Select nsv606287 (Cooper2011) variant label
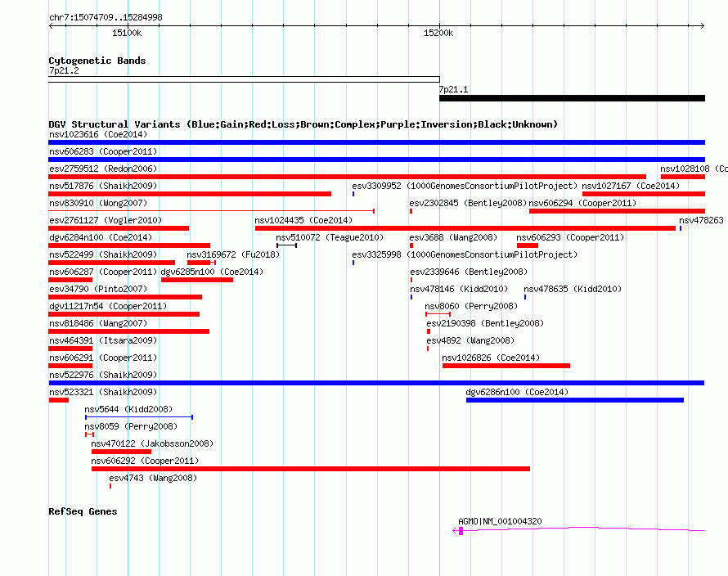The height and width of the screenshot is (576, 728). point(103,272)
